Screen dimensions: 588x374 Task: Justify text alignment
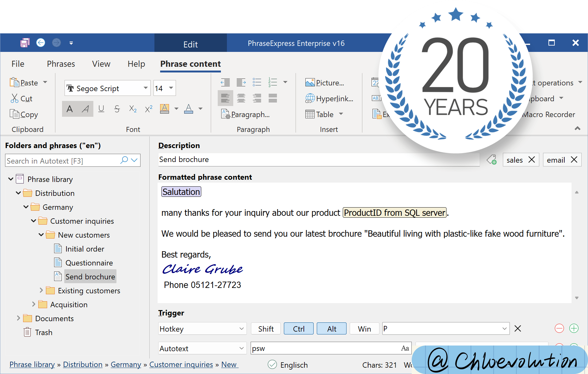(273, 98)
